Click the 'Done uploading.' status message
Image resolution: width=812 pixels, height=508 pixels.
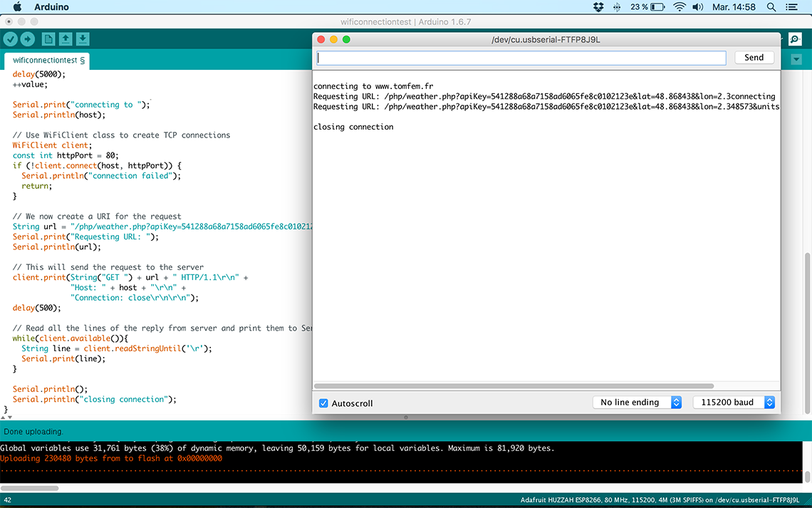tap(33, 431)
